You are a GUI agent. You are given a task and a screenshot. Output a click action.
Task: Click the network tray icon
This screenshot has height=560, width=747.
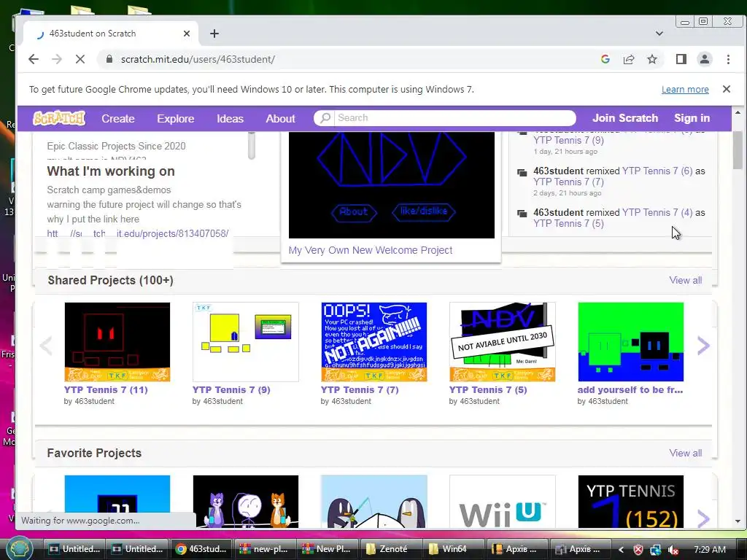(656, 550)
